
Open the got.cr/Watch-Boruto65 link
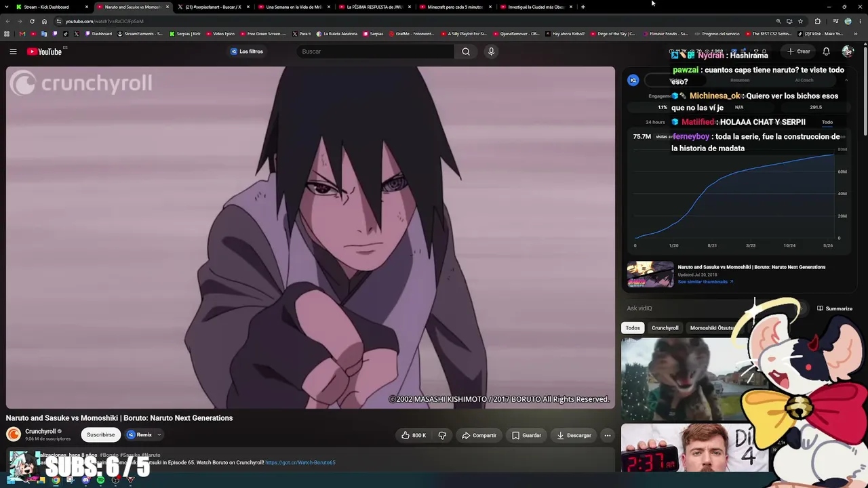click(300, 463)
